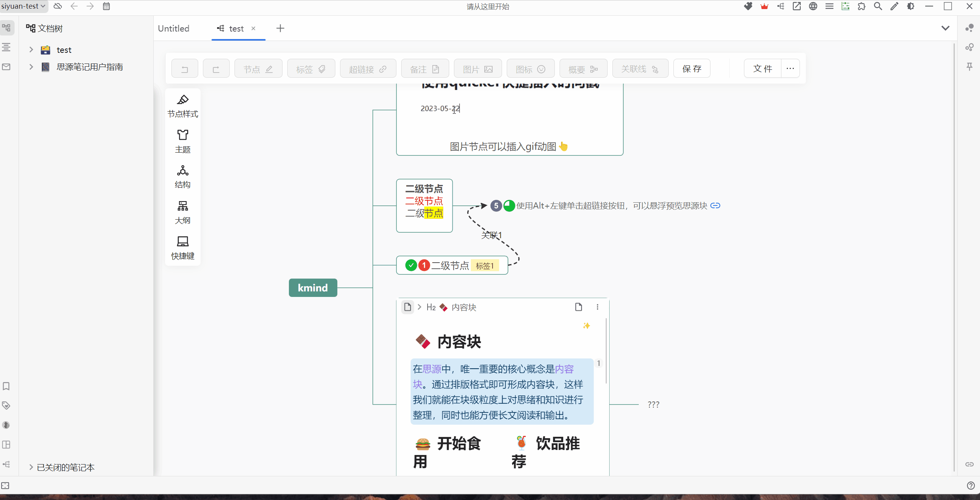Open the 文件 (File) menu
The height and width of the screenshot is (500, 980).
762,69
